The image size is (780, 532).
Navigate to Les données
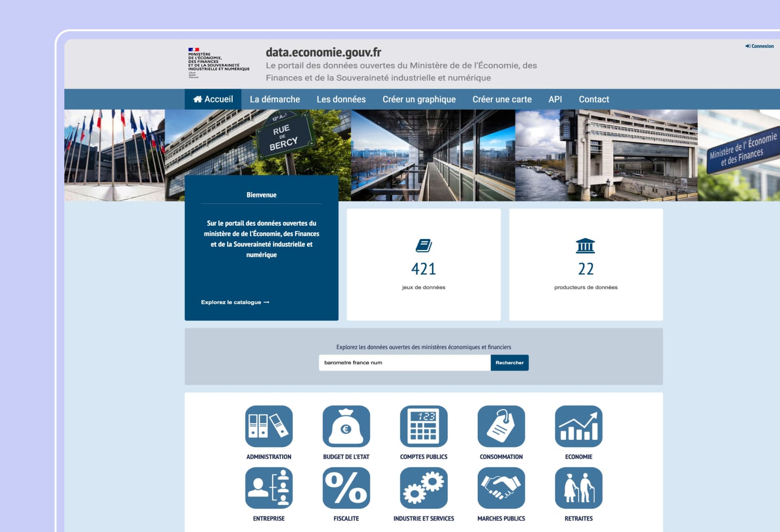341,99
